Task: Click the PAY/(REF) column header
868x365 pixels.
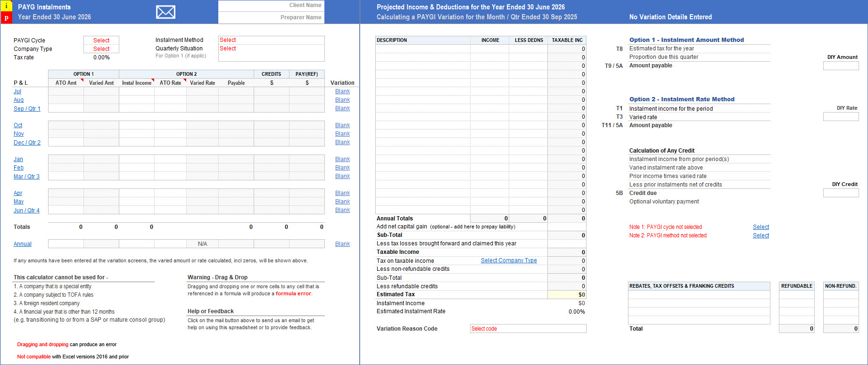Action: pyautogui.click(x=307, y=74)
